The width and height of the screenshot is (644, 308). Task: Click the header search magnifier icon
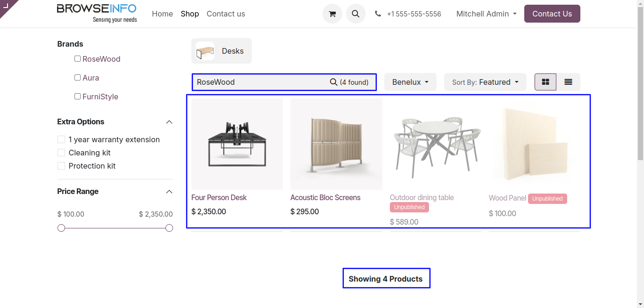coord(355,14)
